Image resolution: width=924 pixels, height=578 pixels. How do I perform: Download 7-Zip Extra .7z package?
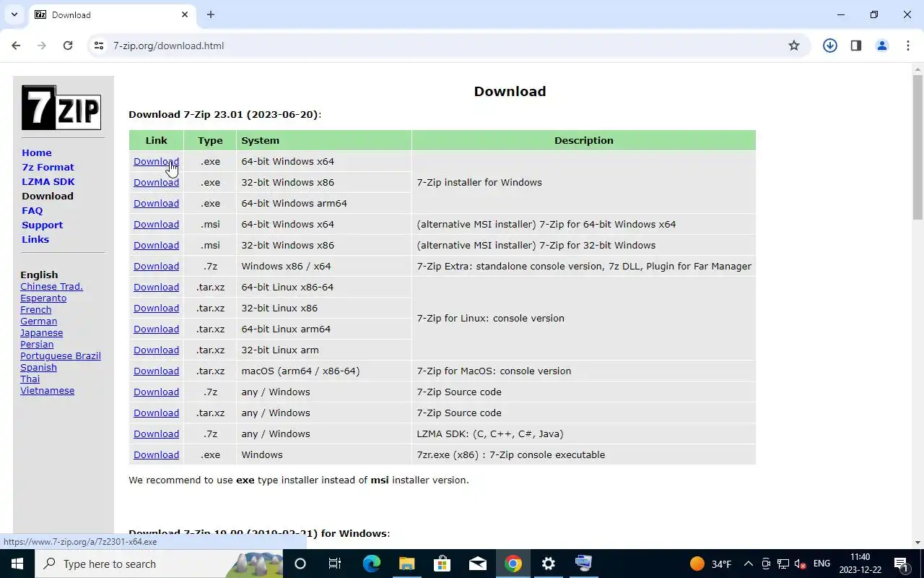(x=156, y=266)
